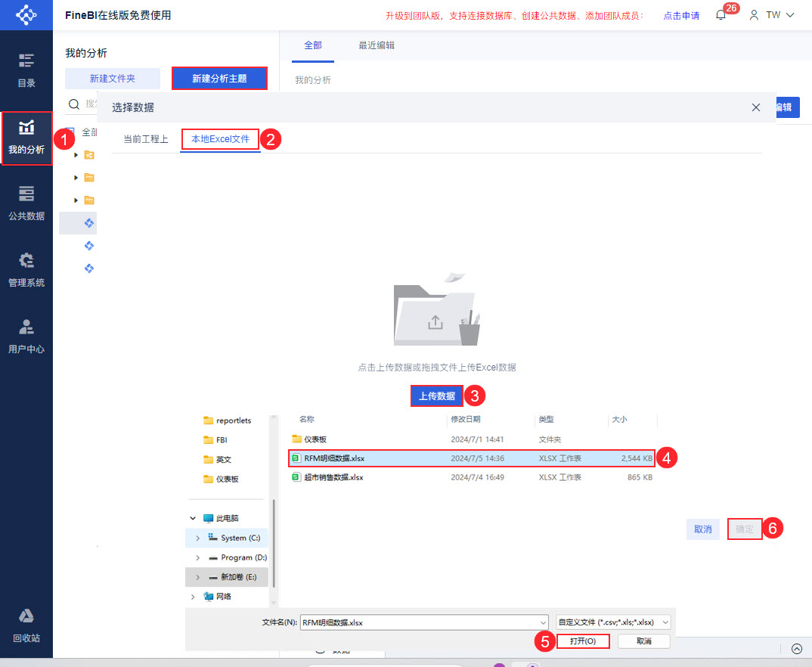This screenshot has height=667, width=812.
Task: Click 新建文件夹 button
Action: coord(113,78)
